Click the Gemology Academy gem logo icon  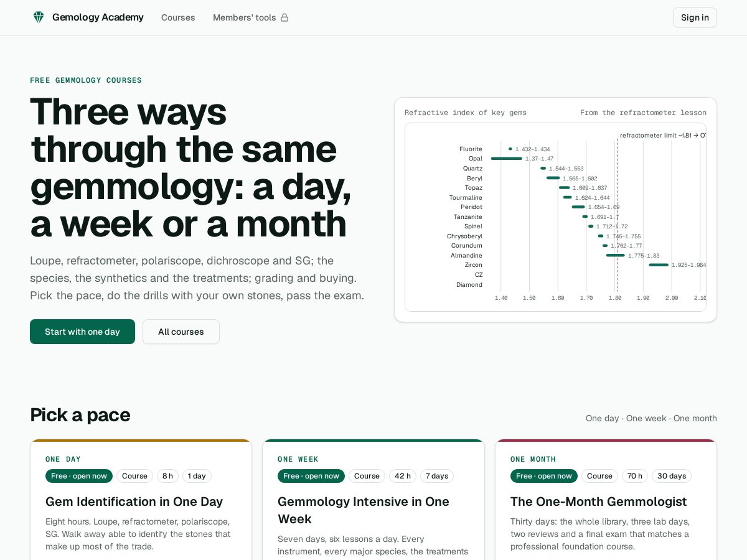pyautogui.click(x=39, y=17)
